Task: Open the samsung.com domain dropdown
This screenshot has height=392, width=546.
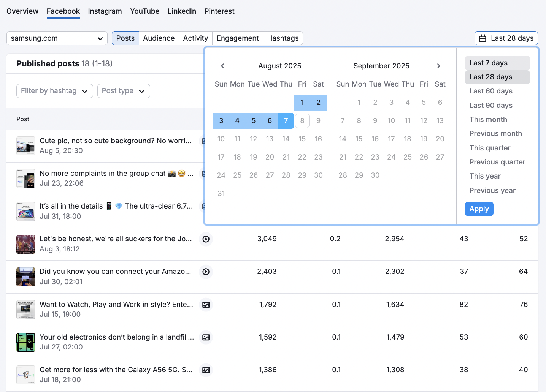Action: point(57,38)
